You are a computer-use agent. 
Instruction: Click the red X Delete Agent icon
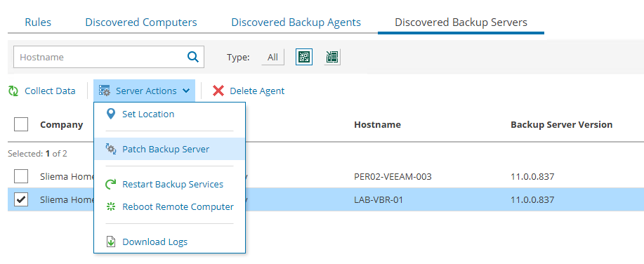pos(218,91)
